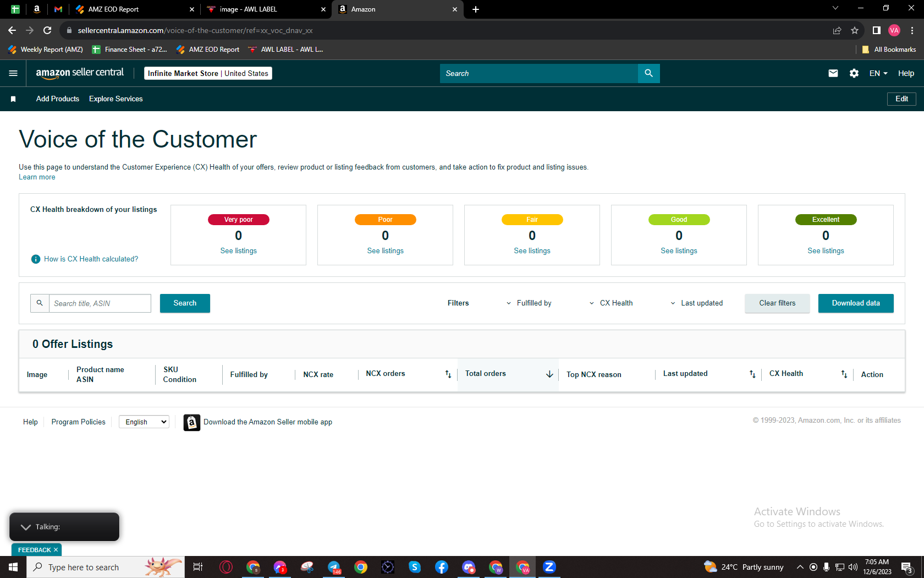Open Explore Services menu item

tap(116, 99)
